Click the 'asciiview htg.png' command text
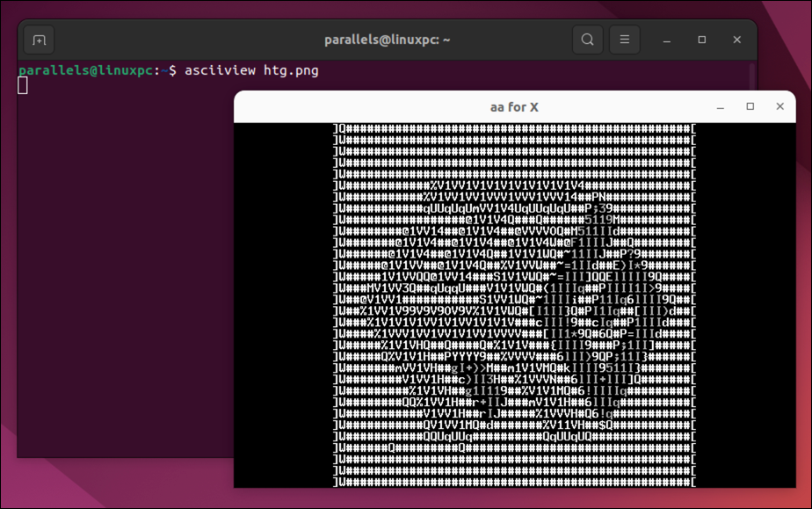 (x=251, y=70)
